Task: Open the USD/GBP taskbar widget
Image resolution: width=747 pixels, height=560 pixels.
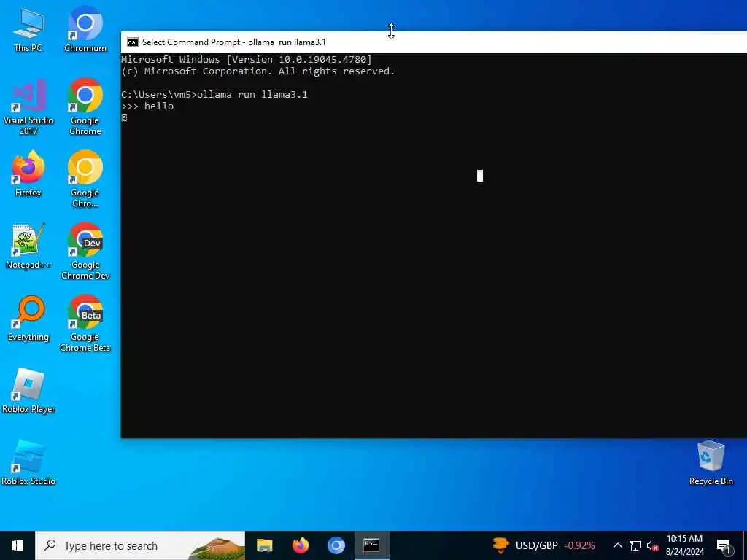Action: click(x=543, y=545)
